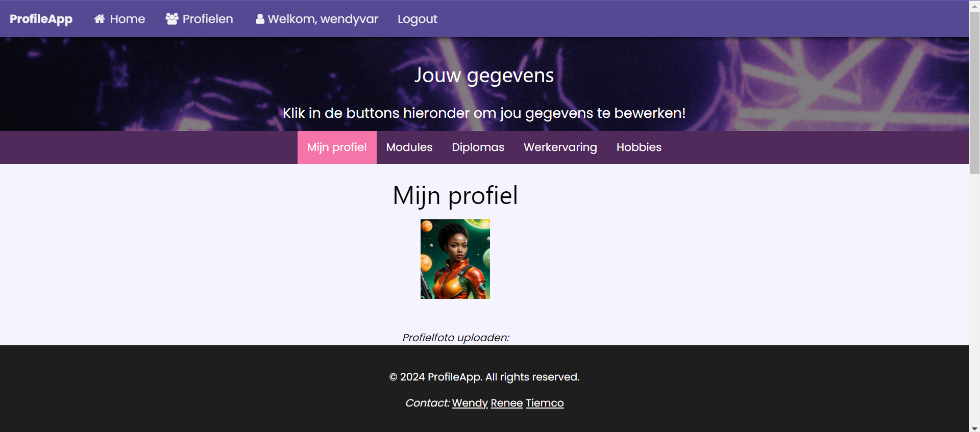Screen dimensions: 980x432
Task: Open the Diplomas tab
Action: pyautogui.click(x=478, y=147)
